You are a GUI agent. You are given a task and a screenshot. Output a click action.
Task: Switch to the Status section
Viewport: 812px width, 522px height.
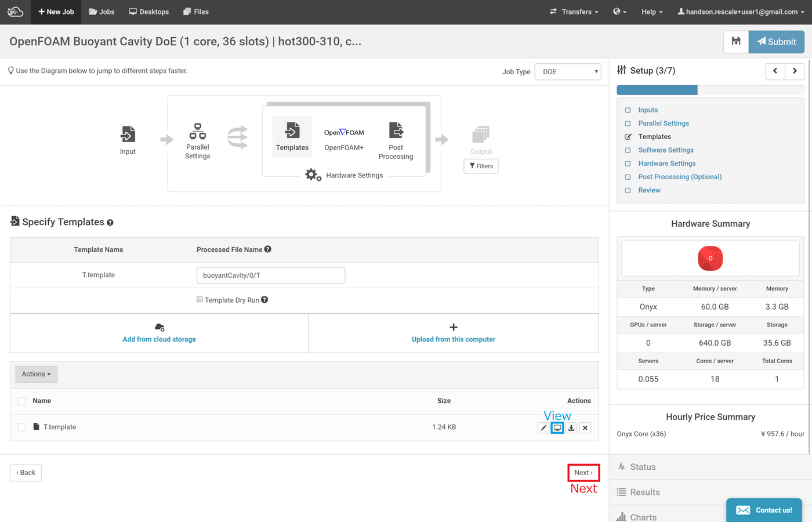click(710, 467)
